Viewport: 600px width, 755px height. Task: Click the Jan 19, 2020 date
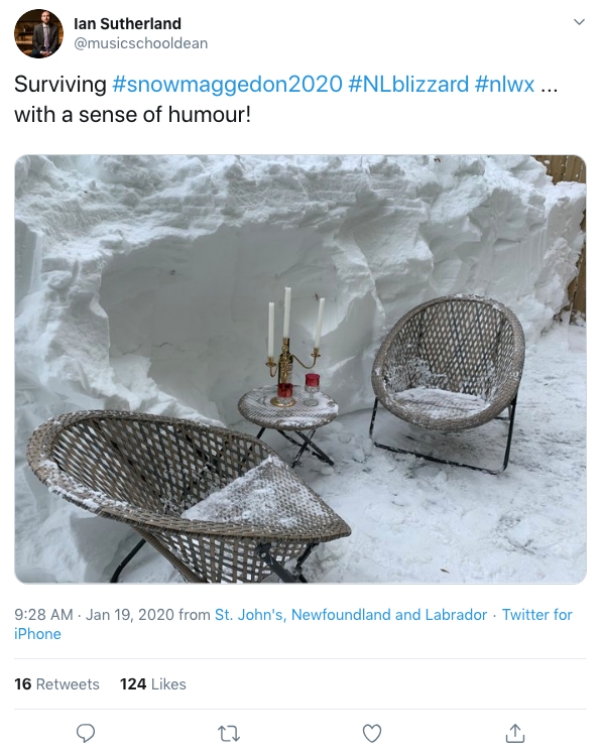[x=130, y=615]
